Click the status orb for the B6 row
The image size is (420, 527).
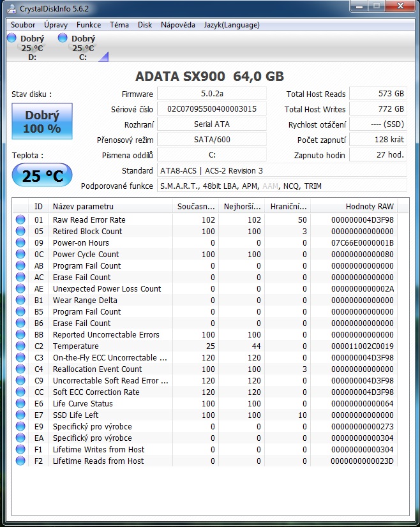pos(20,323)
